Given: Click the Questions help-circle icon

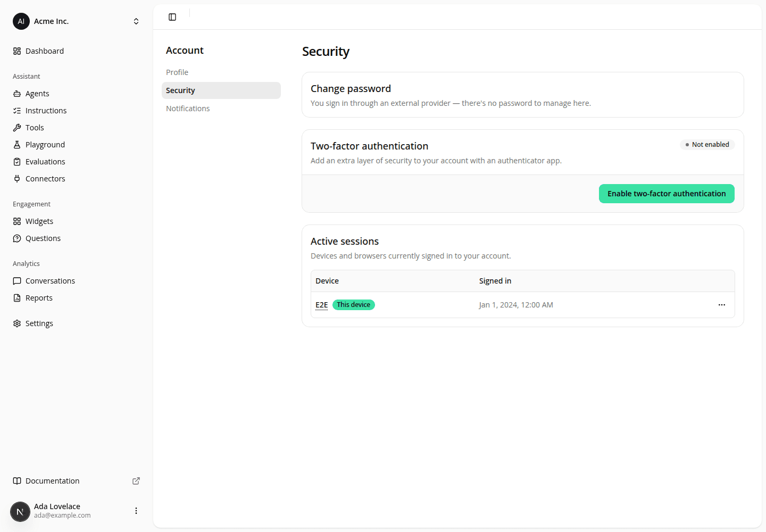Looking at the screenshot, I should click(x=17, y=238).
